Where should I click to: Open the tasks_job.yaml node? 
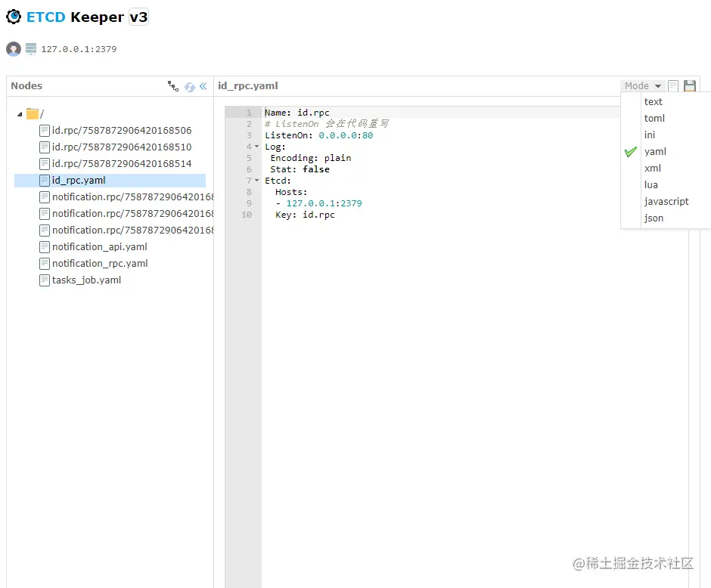[x=86, y=280]
